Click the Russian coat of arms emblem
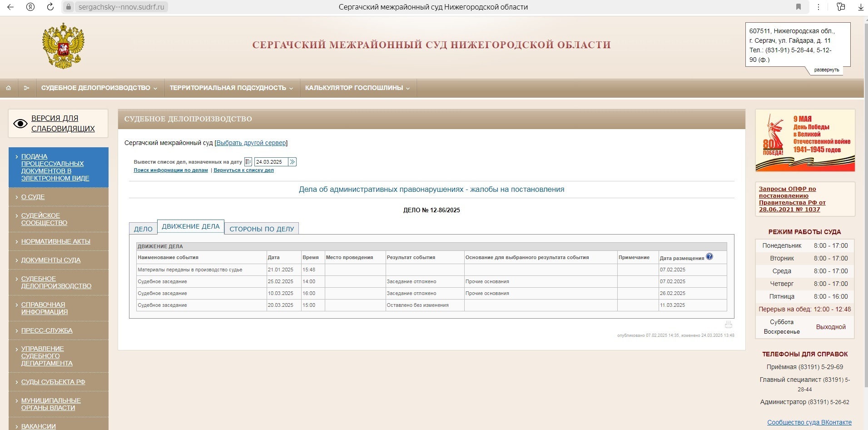Image resolution: width=868 pixels, height=430 pixels. point(64,46)
